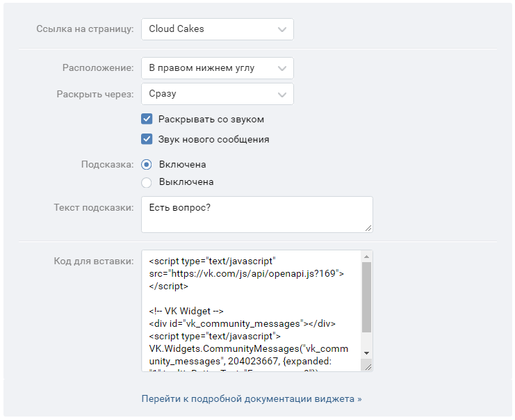Click the chevron in 'Сразу' dropdown
The height and width of the screenshot is (420, 515).
281,95
